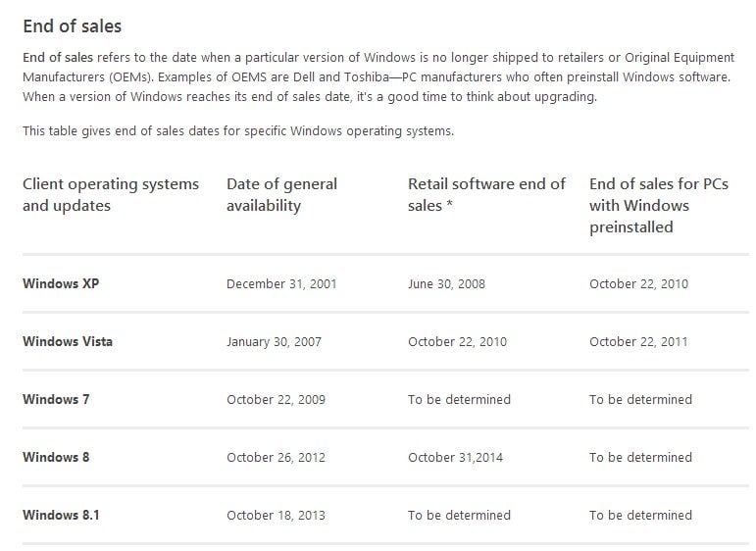Select the Windows 7 row label
756x551 pixels.
tap(56, 400)
